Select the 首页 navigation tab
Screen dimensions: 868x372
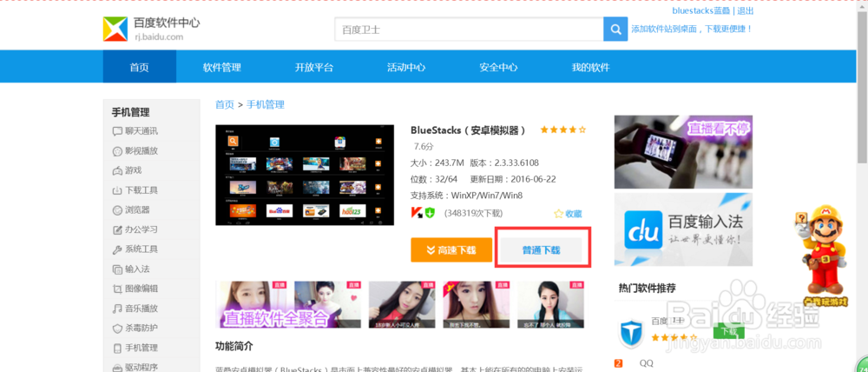[140, 67]
